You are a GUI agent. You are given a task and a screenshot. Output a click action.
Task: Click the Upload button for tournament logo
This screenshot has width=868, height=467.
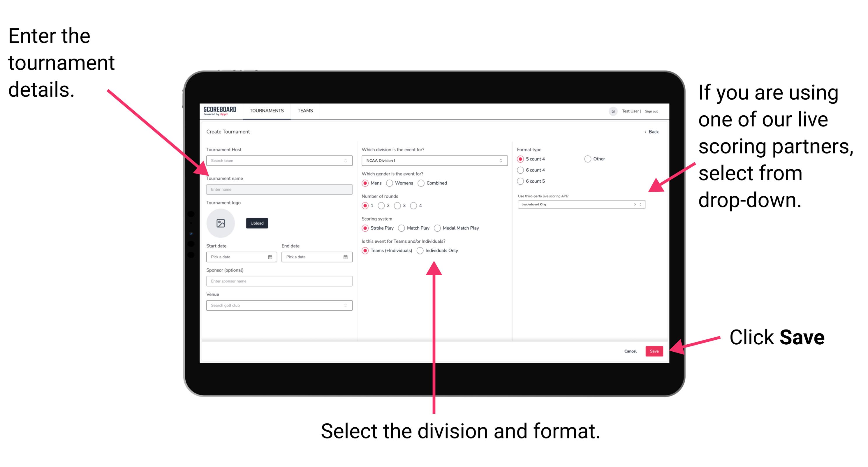point(256,223)
